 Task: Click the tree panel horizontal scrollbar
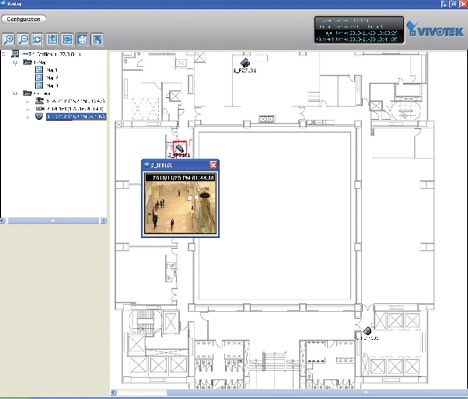53,221
